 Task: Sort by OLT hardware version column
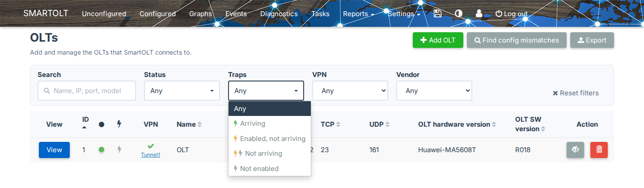click(x=457, y=124)
